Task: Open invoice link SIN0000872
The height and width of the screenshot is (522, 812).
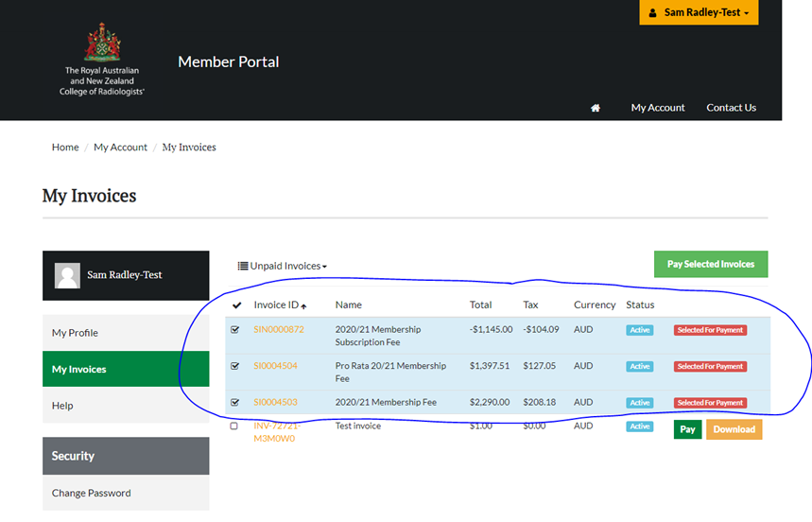Action: 279,330
